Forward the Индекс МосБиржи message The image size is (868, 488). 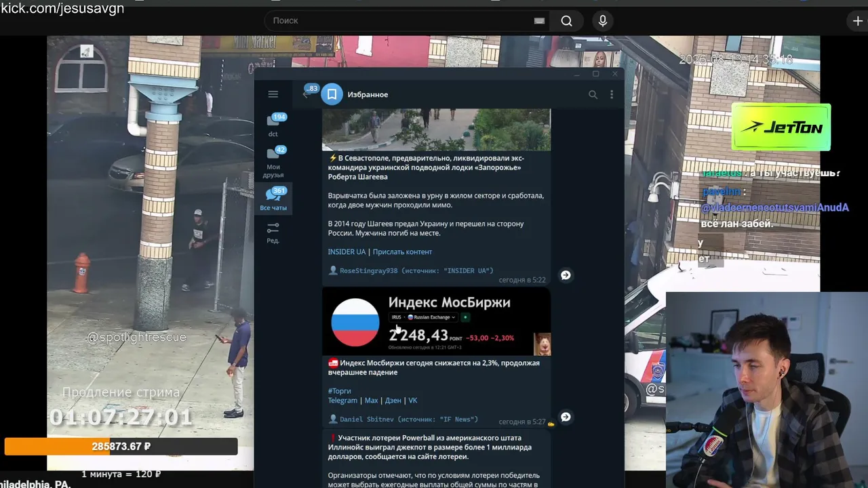coord(566,417)
